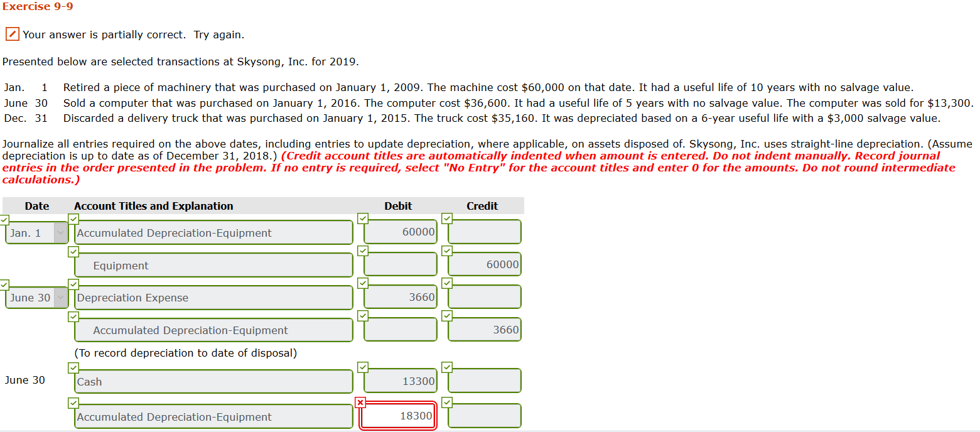The image size is (980, 432).
Task: Click the Date column header
Action: coord(37,206)
